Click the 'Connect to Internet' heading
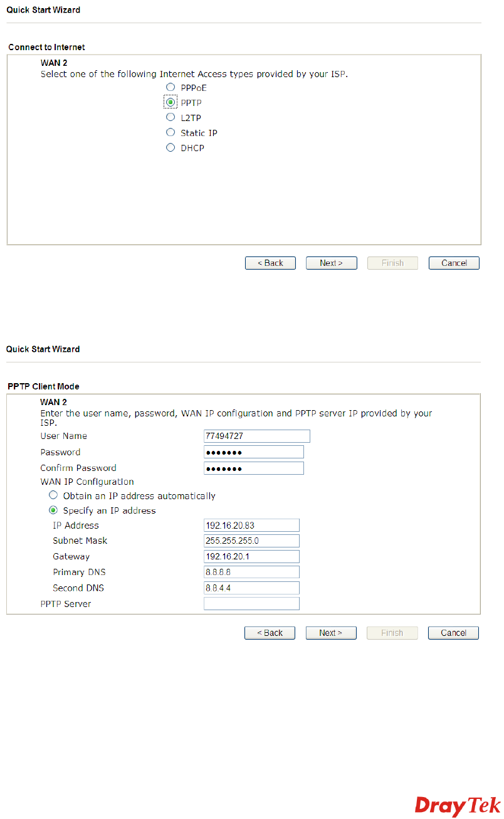504x819 pixels. tap(46, 47)
